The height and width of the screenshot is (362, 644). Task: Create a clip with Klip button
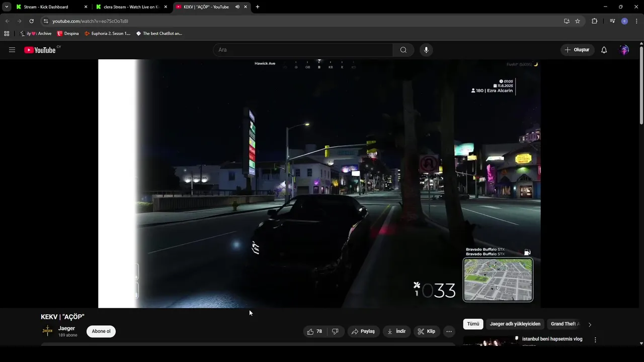coord(426,331)
